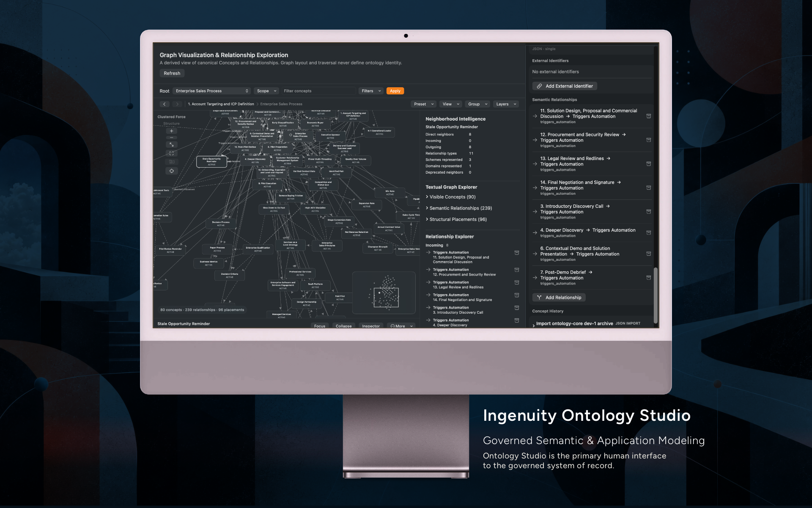Archive incoming relationship 11. Solution Design in Relationship Explorer
Screen dimensions: 812x508
516,253
